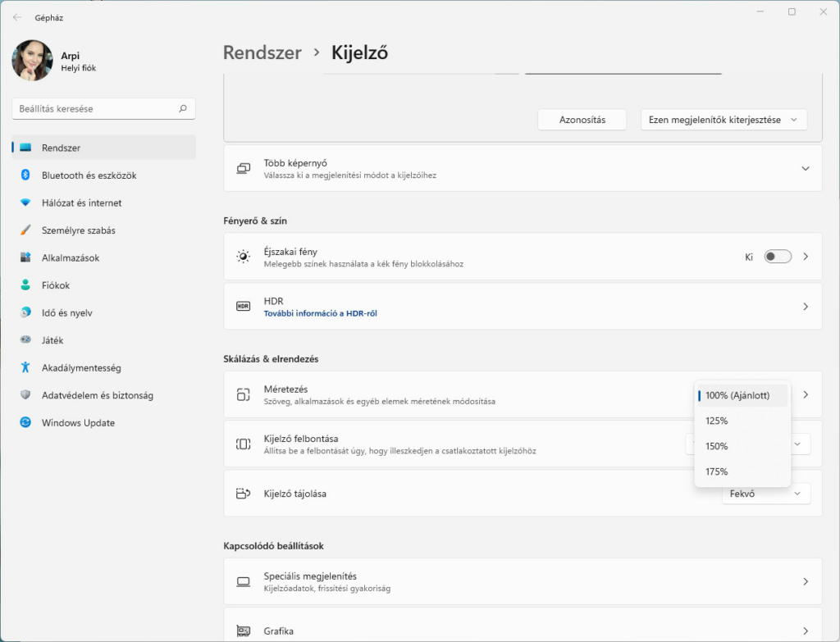Image resolution: width=840 pixels, height=642 pixels.
Task: Choose 150% from the scaling list
Action: 717,446
